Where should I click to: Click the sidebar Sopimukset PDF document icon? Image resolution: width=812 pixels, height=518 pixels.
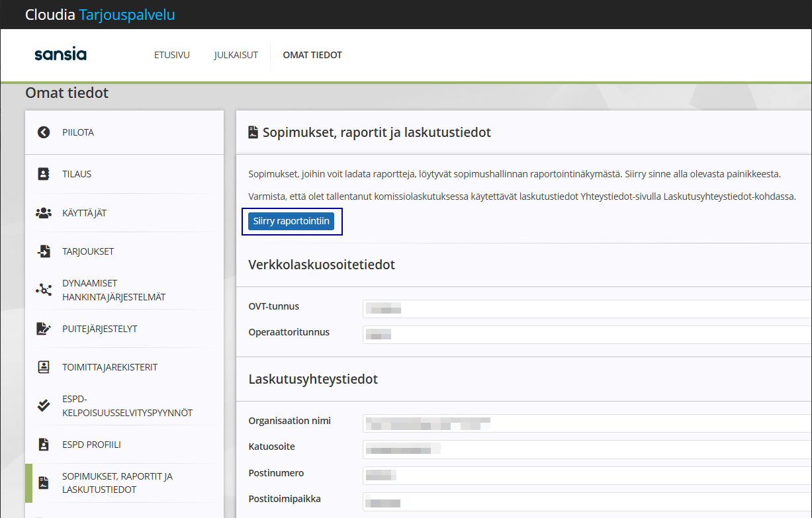tap(44, 483)
